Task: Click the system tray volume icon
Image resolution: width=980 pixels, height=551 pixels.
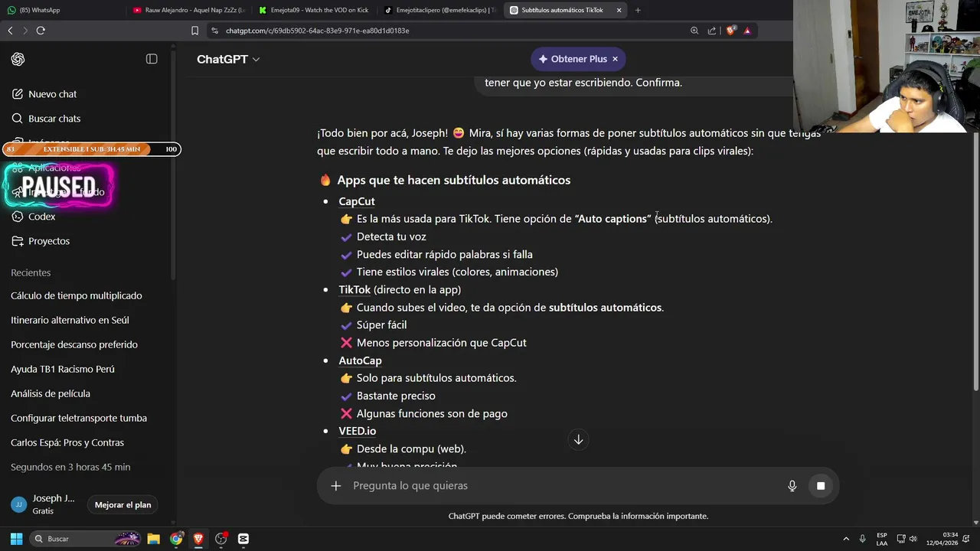Action: (913, 539)
